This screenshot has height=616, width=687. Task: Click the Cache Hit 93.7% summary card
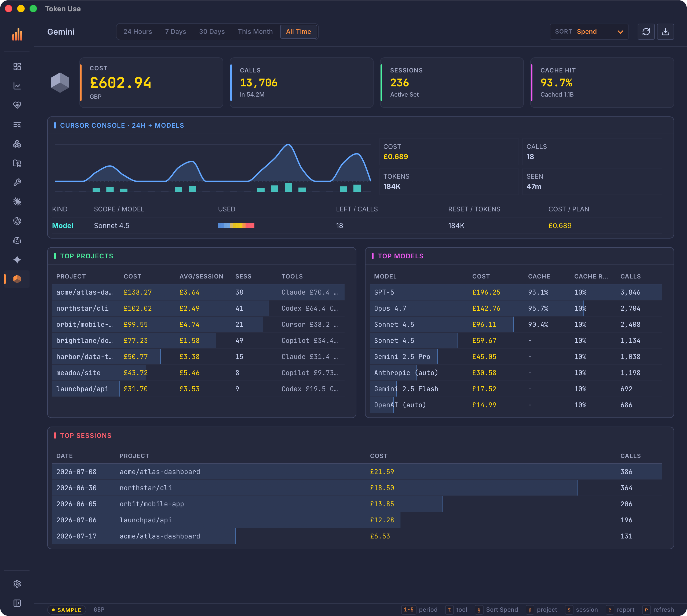(x=602, y=83)
